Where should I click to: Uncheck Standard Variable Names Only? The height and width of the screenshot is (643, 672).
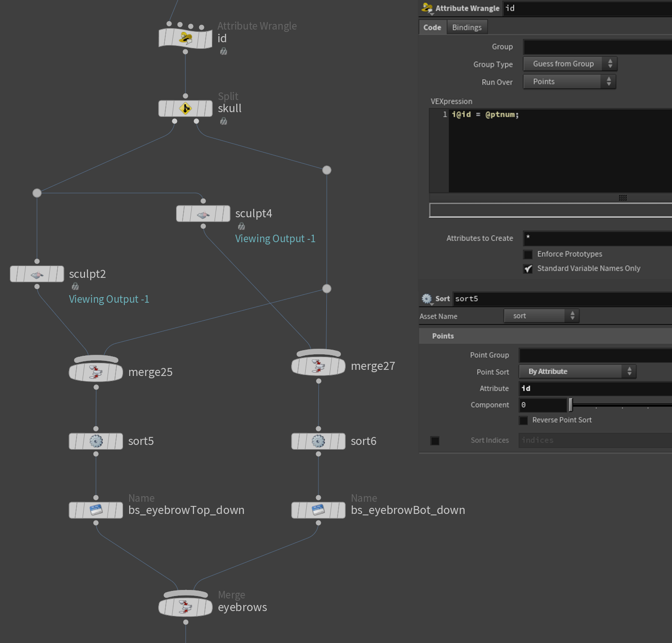point(528,269)
